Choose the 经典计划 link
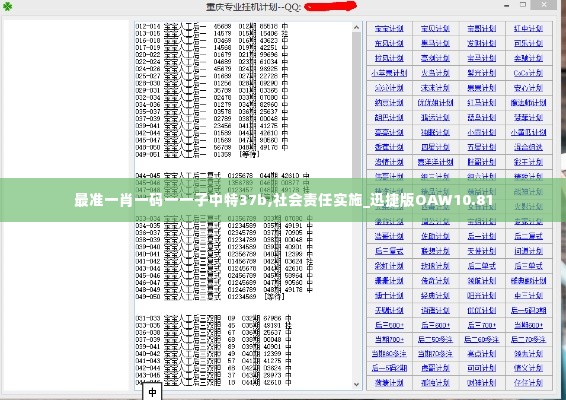 pos(435,295)
